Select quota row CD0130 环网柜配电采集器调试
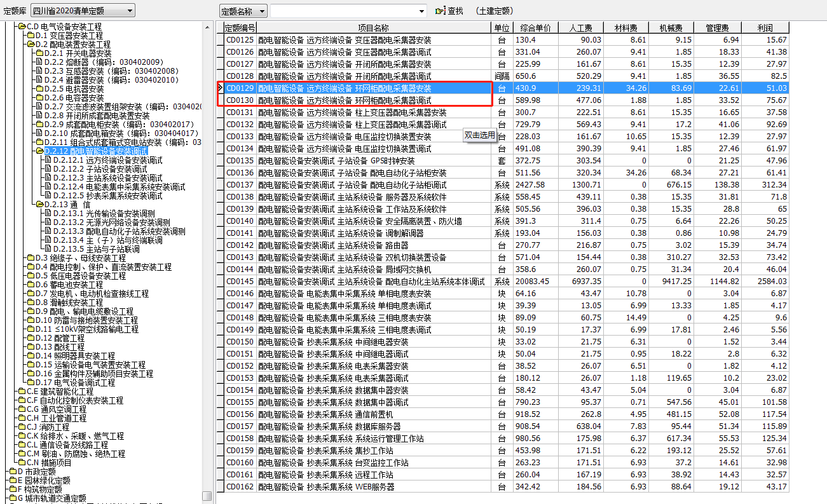Screen dimensions: 827x504 pos(506,100)
